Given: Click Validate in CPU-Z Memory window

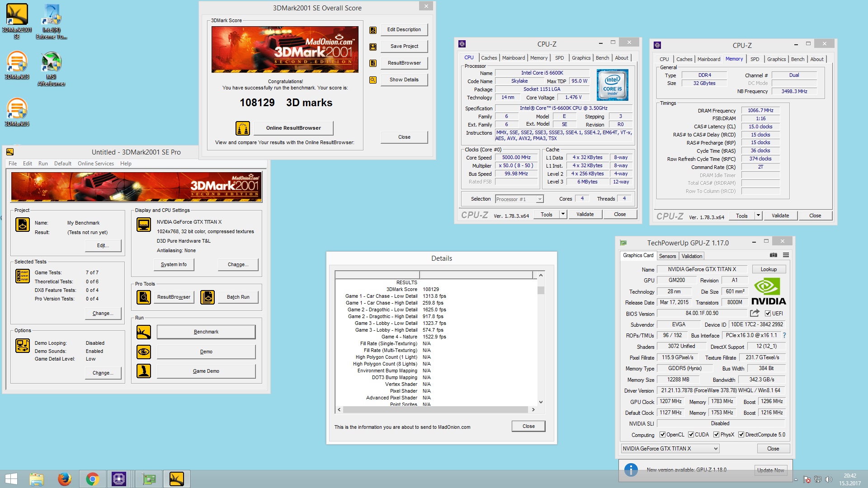Looking at the screenshot, I should (780, 216).
